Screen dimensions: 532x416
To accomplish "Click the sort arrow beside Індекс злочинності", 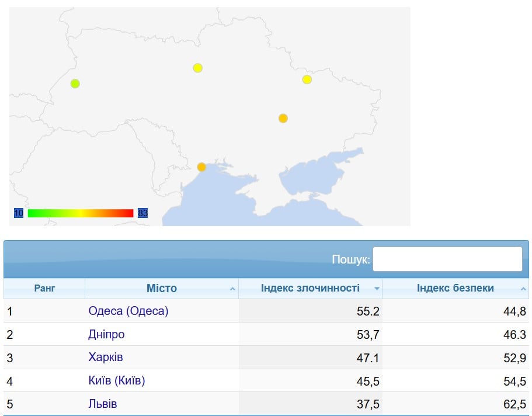I will tap(377, 289).
